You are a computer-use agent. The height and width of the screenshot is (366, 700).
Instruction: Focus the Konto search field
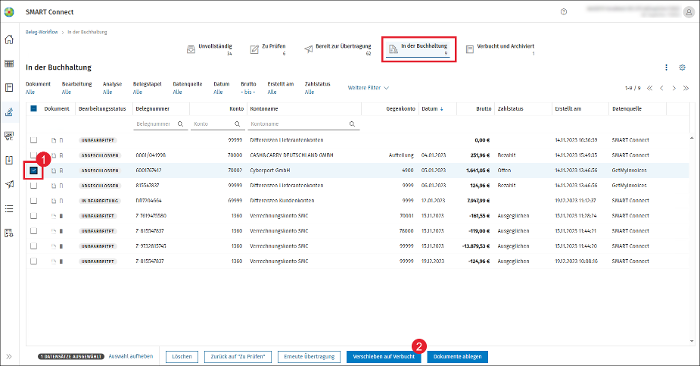click(x=217, y=124)
